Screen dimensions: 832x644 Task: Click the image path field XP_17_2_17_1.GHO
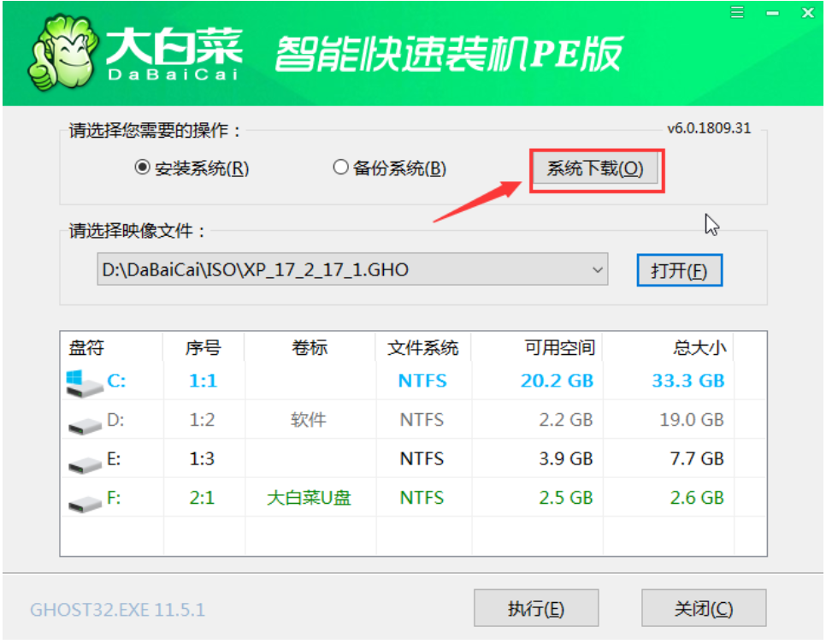(x=352, y=269)
